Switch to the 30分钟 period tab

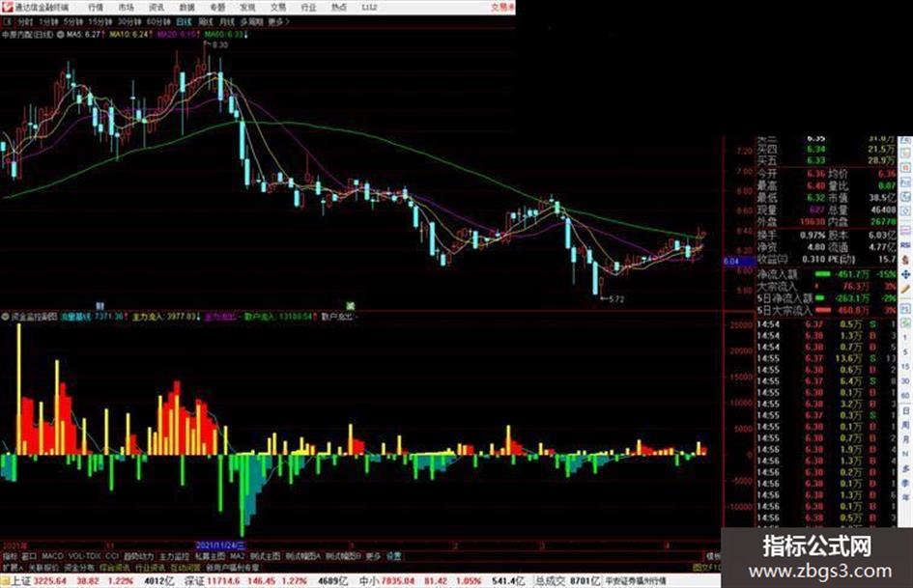pyautogui.click(x=129, y=21)
